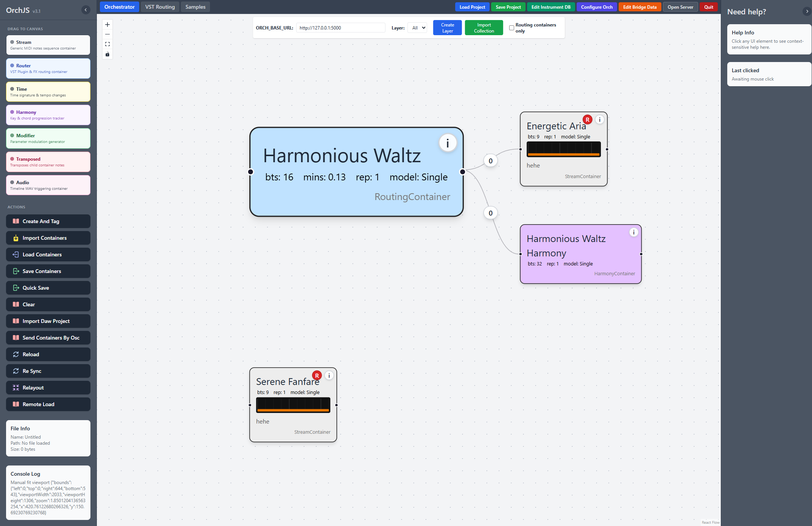
Task: Click red R badge on Serene Fanfare
Action: pos(317,375)
